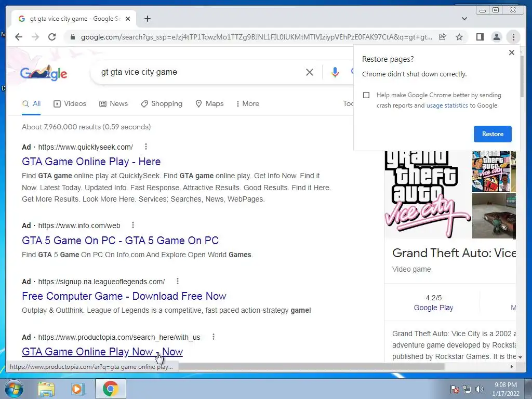Viewport: 532px width, 399px height.
Task: Expand the game description arrow
Action: (x=520, y=357)
